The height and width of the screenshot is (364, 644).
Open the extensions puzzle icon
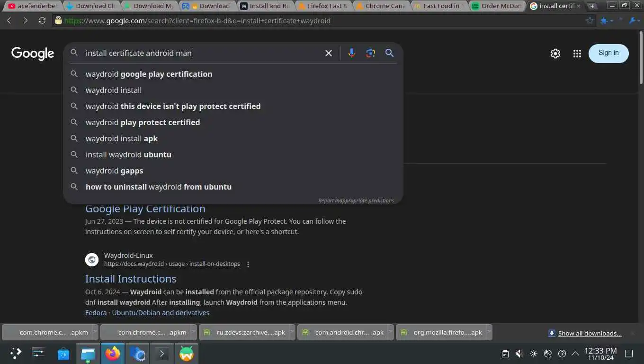click(604, 20)
